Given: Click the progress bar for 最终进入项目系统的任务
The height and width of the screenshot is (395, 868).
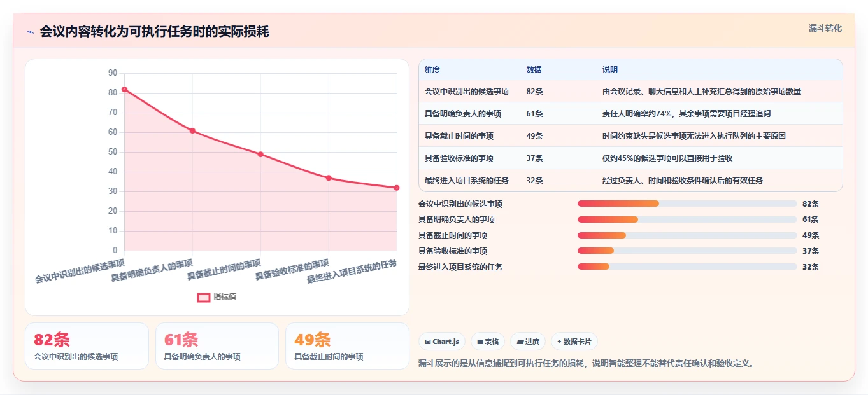Looking at the screenshot, I should point(687,267).
